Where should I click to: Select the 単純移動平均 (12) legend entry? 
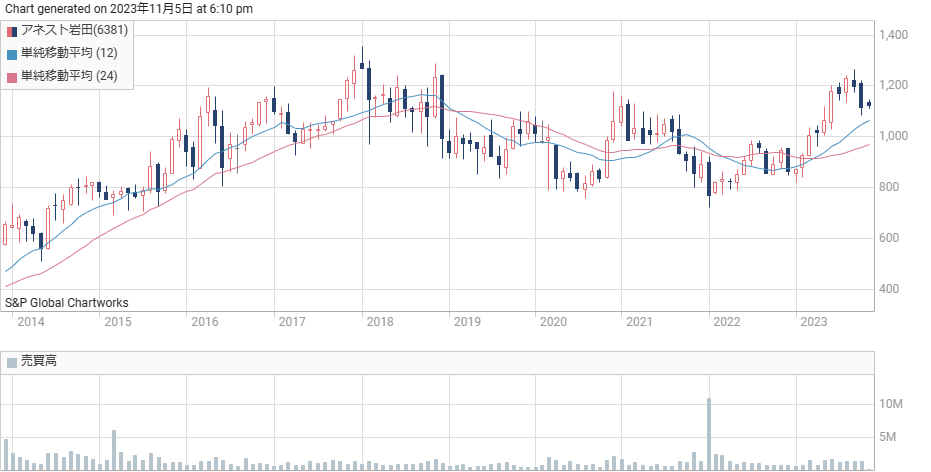[69, 53]
